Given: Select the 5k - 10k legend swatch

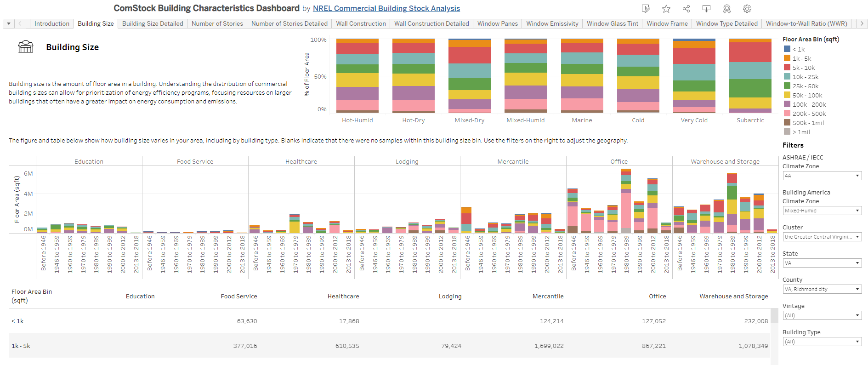Looking at the screenshot, I should 787,68.
